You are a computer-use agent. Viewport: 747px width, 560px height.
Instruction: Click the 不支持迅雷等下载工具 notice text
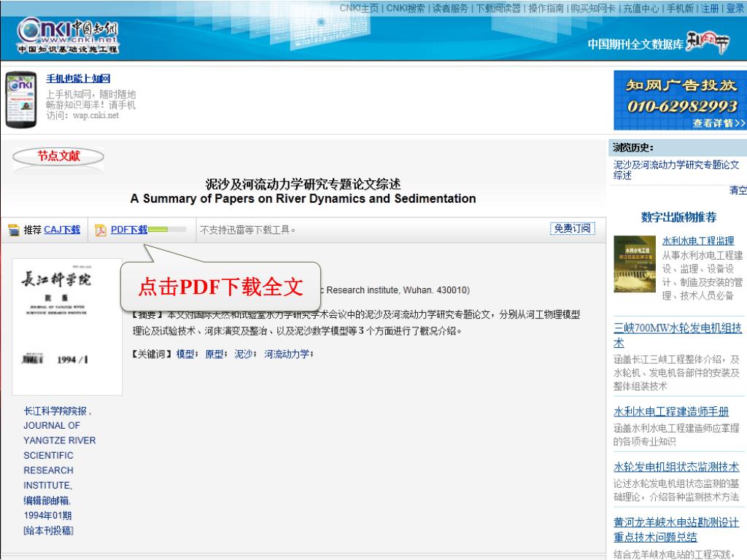247,230
